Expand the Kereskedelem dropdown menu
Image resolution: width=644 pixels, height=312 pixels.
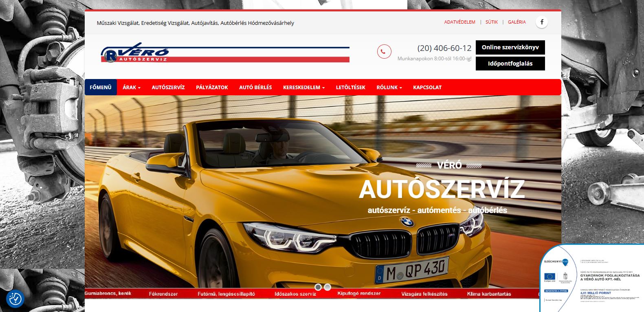point(303,87)
